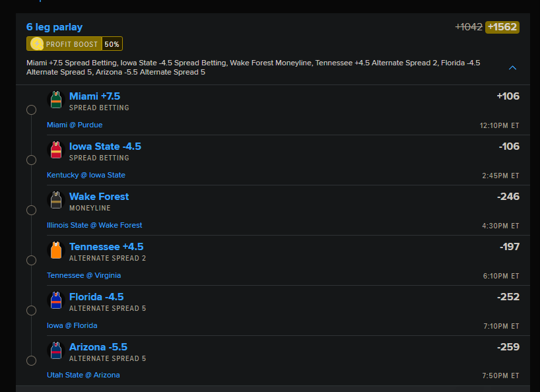Click the -252 odds for Florida
540x392 pixels.
tap(508, 297)
